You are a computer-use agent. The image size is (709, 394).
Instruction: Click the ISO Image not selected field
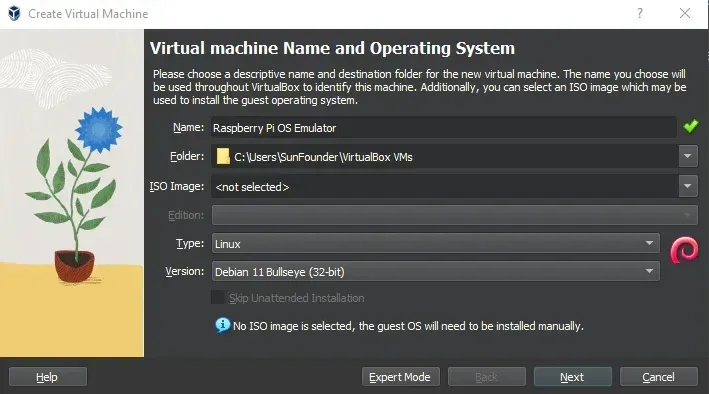[444, 186]
